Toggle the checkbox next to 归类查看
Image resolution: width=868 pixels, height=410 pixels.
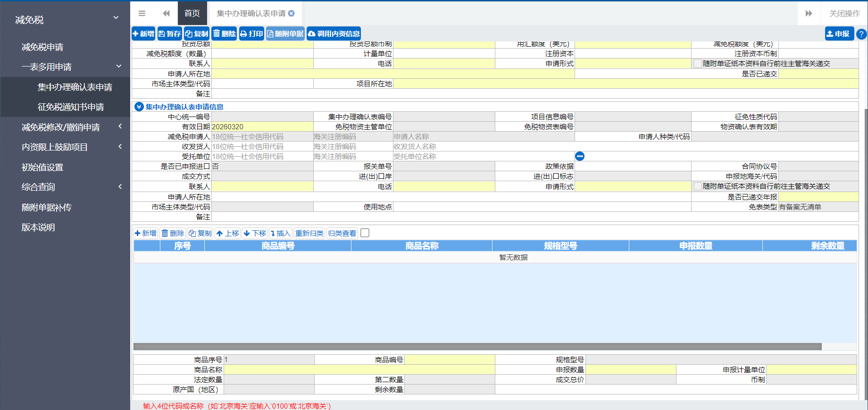(x=365, y=233)
